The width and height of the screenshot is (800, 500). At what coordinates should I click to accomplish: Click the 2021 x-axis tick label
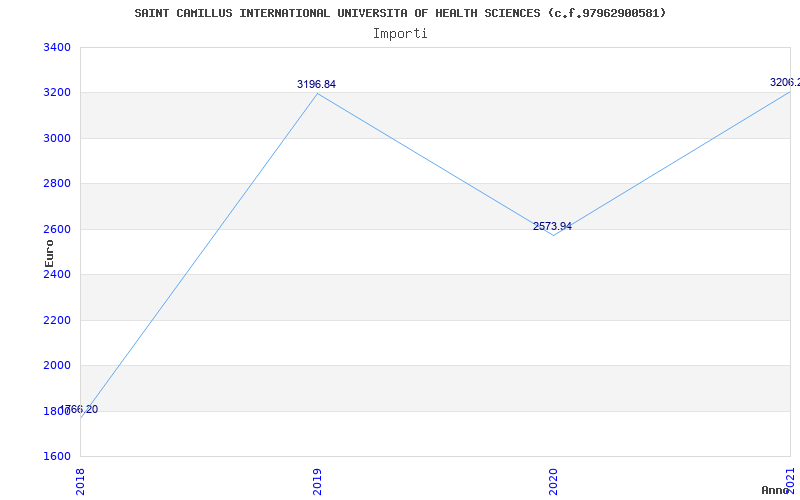click(790, 480)
